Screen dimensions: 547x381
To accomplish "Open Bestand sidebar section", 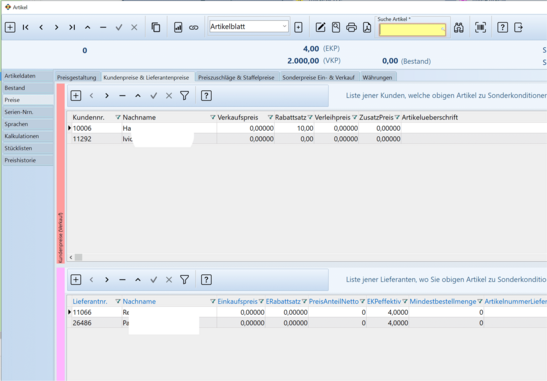I will 28,88.
